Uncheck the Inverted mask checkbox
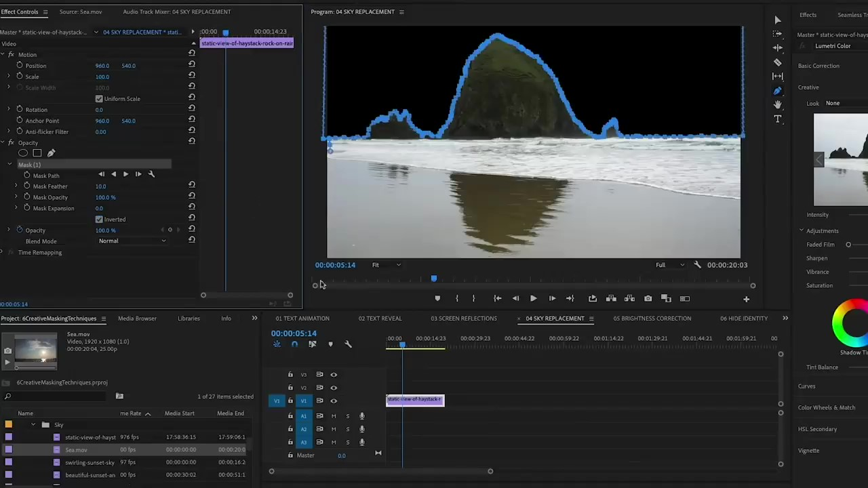 (x=99, y=220)
